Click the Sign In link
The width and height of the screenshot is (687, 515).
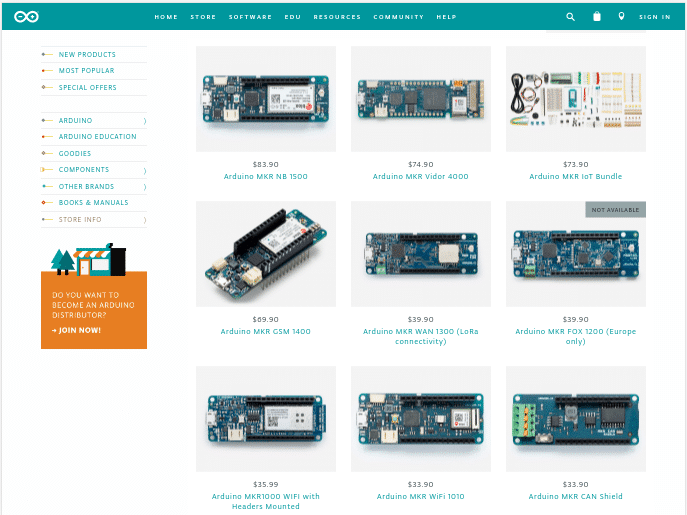(x=654, y=17)
